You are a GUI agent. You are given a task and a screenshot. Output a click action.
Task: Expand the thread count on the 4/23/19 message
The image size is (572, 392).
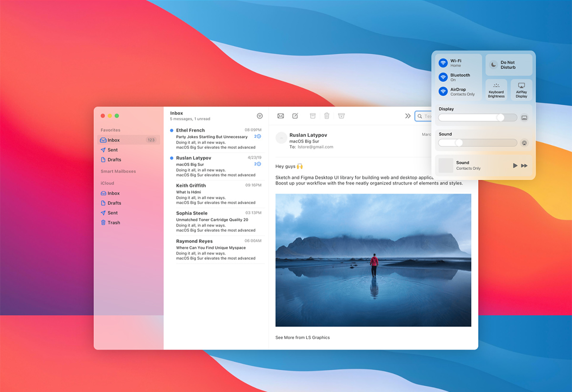point(258,164)
